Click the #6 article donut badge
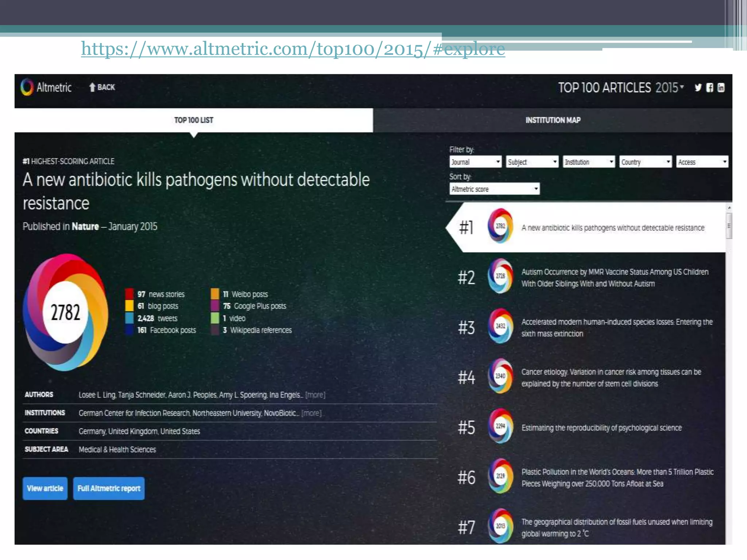 click(x=500, y=476)
